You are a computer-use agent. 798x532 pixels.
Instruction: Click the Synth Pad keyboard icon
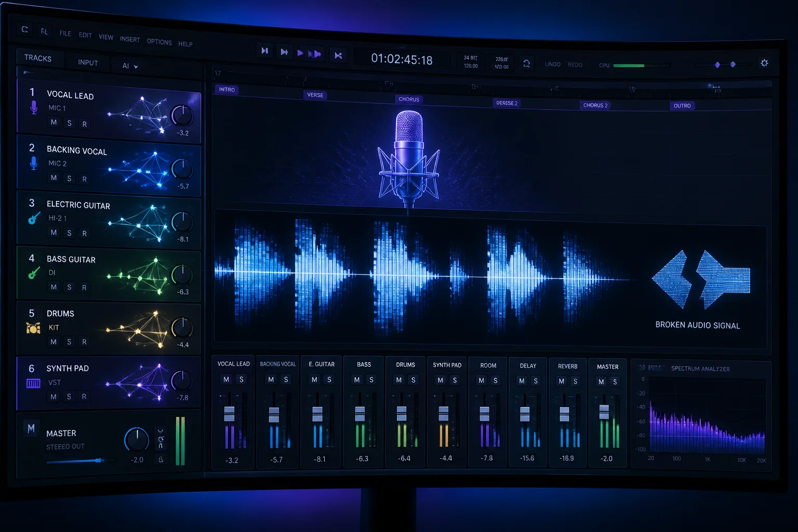point(33,383)
